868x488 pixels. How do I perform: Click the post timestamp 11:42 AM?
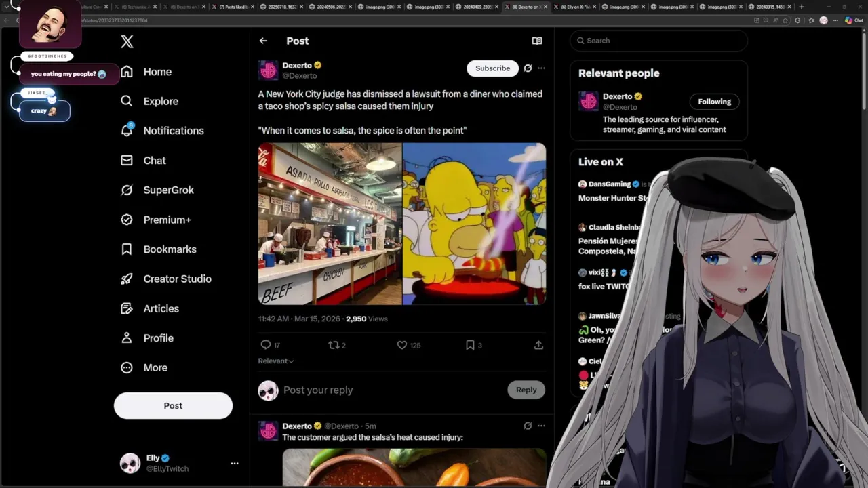pos(273,319)
